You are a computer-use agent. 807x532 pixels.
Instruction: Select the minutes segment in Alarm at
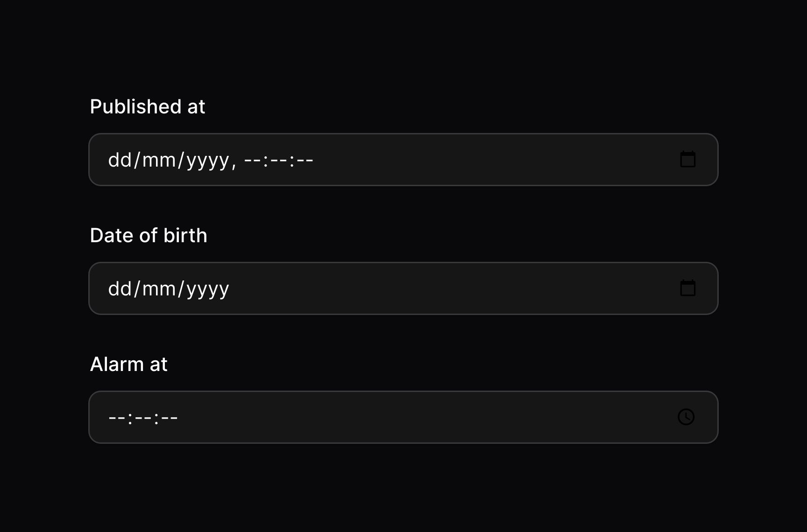pyautogui.click(x=143, y=418)
